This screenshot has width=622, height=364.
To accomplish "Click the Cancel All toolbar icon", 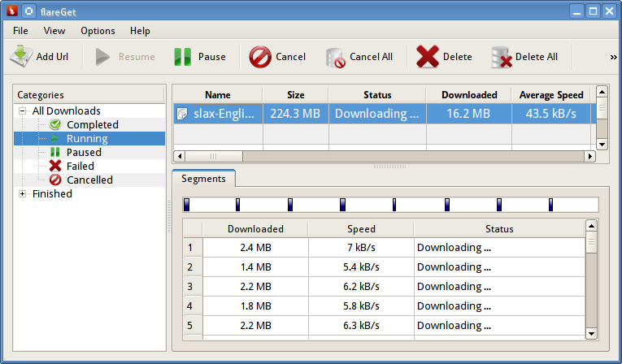I will tap(335, 57).
